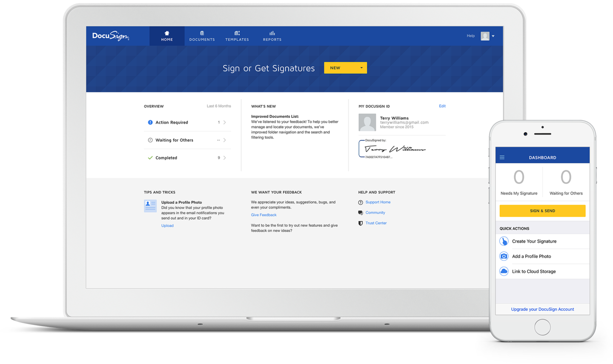This screenshot has height=364, width=613.
Task: Click the Support Home question mark icon
Action: 360,202
